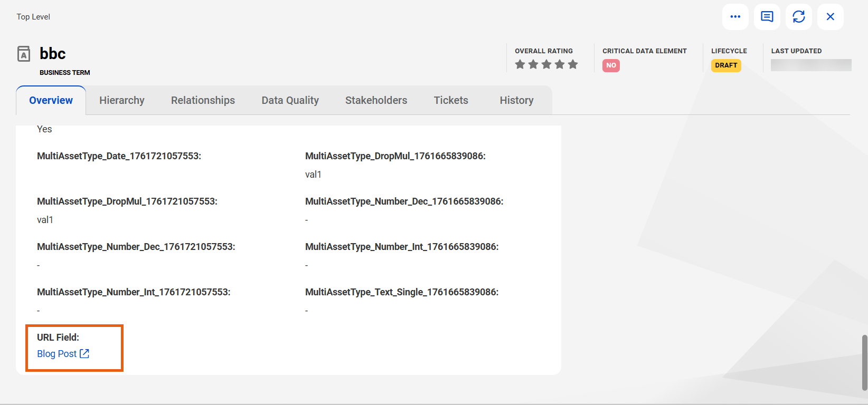Click the vertical scrollbar thumb
The width and height of the screenshot is (868, 405).
(x=864, y=362)
